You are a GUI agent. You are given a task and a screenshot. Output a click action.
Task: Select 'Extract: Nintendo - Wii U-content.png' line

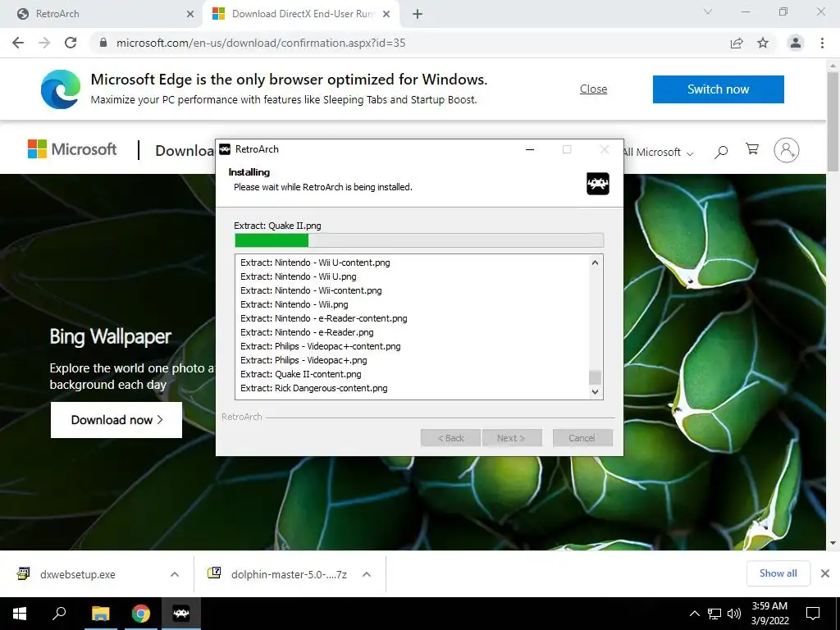point(315,262)
